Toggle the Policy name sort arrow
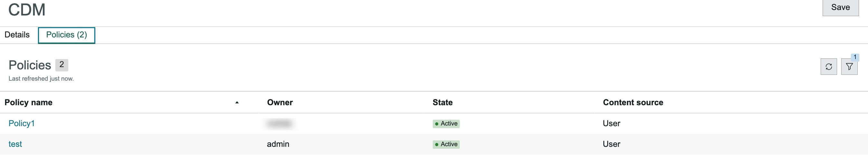Screen dimensions: 868x162 point(237,102)
